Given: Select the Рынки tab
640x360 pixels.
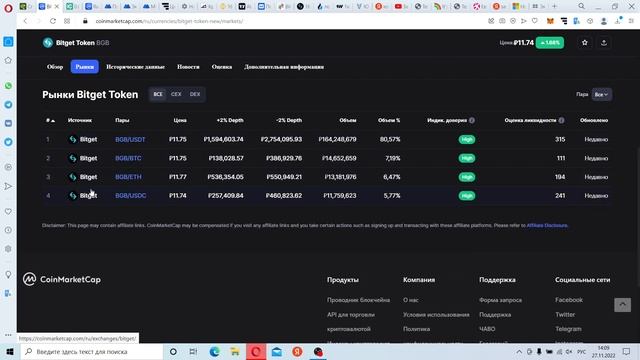Looking at the screenshot, I should click(x=84, y=67).
